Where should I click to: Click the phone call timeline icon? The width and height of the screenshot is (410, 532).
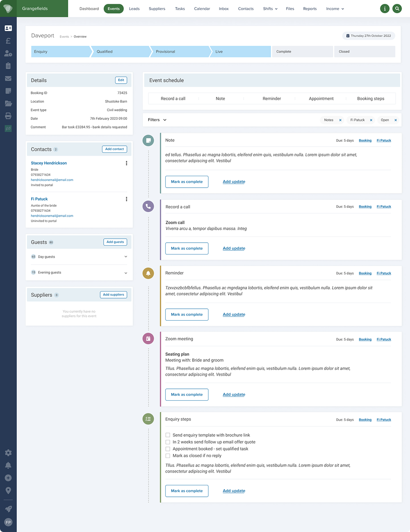point(148,207)
